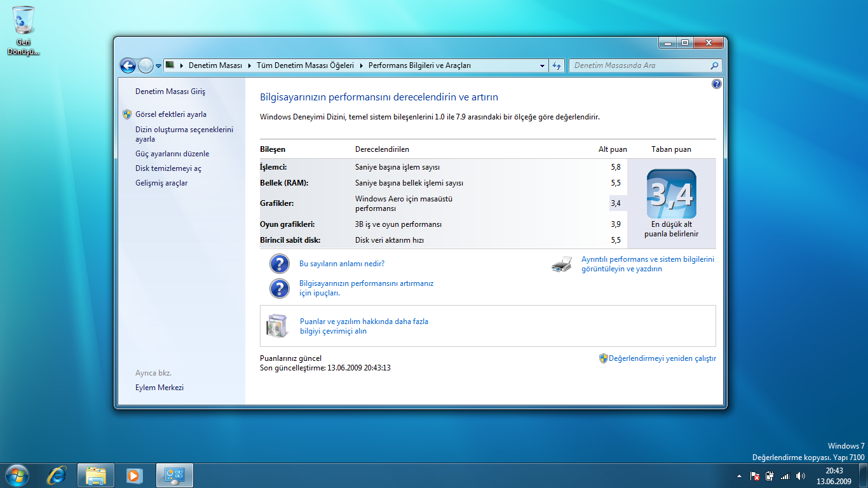The width and height of the screenshot is (868, 488).
Task: Select the İşlemci row label
Action: coord(273,167)
